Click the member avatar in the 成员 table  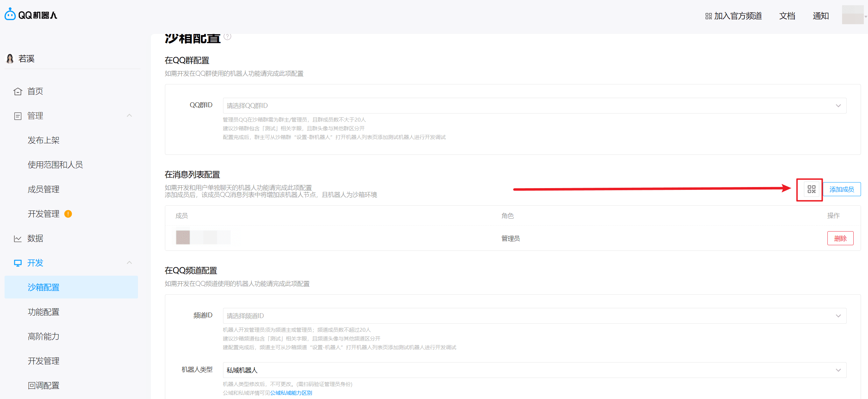click(183, 238)
